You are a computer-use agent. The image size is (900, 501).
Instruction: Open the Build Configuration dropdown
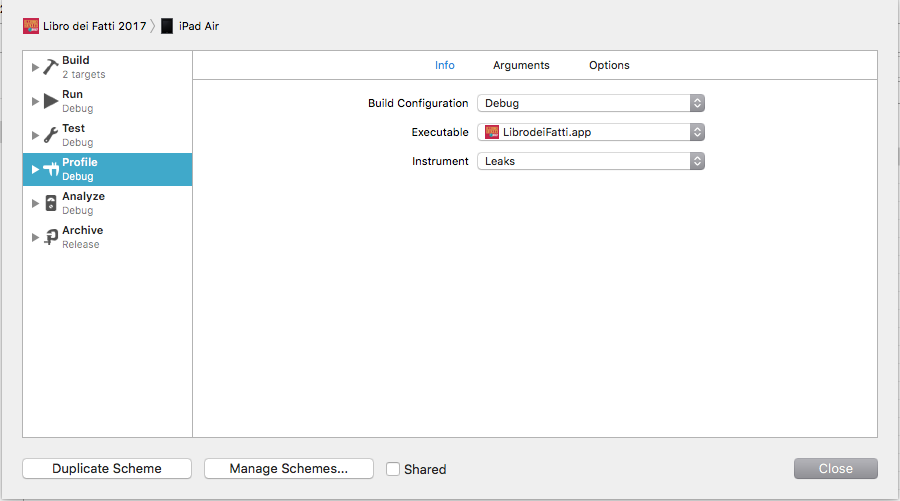(x=591, y=103)
